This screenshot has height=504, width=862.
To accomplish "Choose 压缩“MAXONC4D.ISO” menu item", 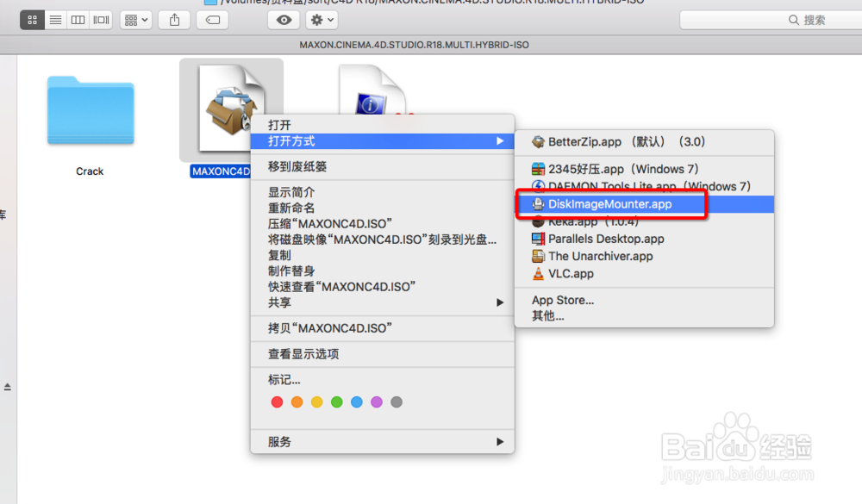I will pyautogui.click(x=382, y=224).
